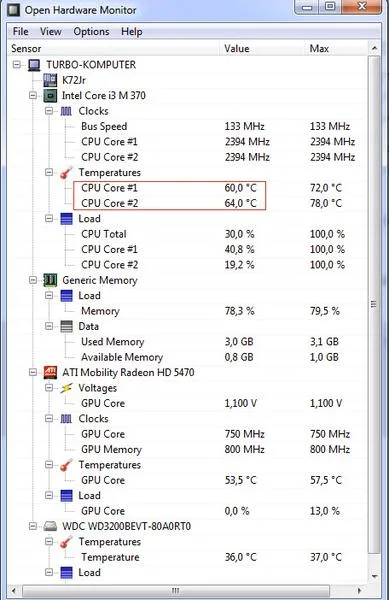The image size is (389, 600).
Task: Collapse the GPU Clocks group
Action: click(x=49, y=419)
